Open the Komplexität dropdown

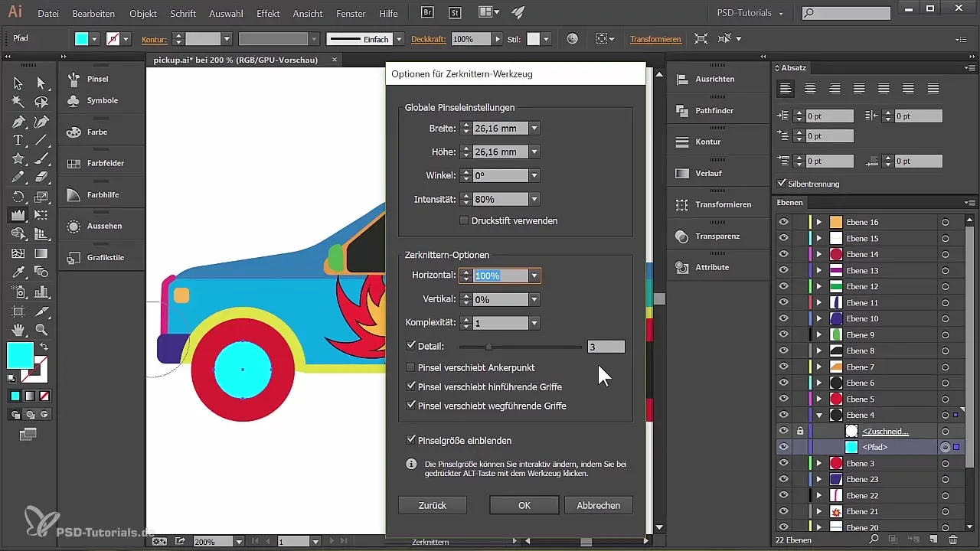534,324
